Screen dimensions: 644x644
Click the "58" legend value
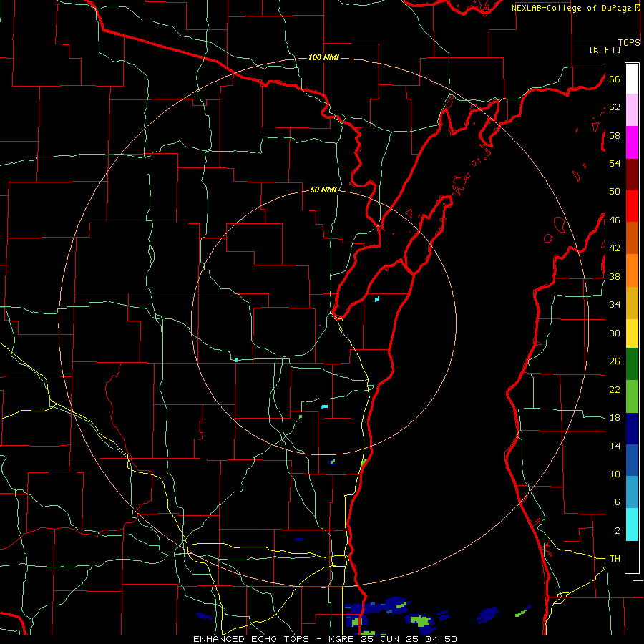click(x=615, y=135)
